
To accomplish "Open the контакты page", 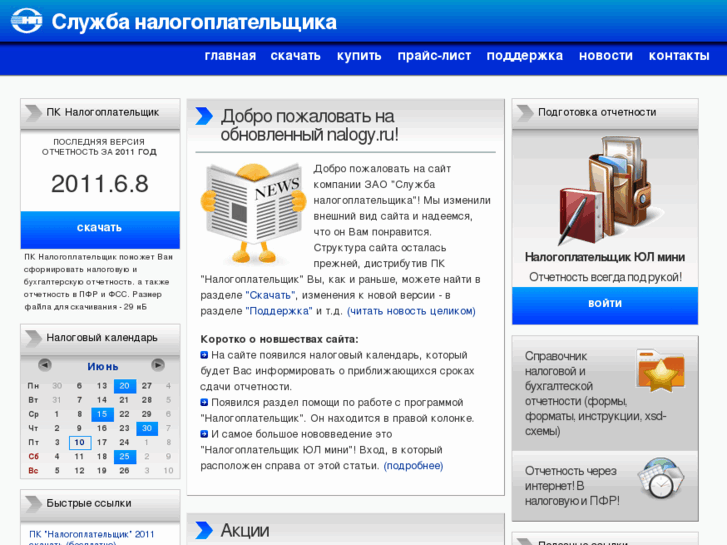I will (x=679, y=56).
